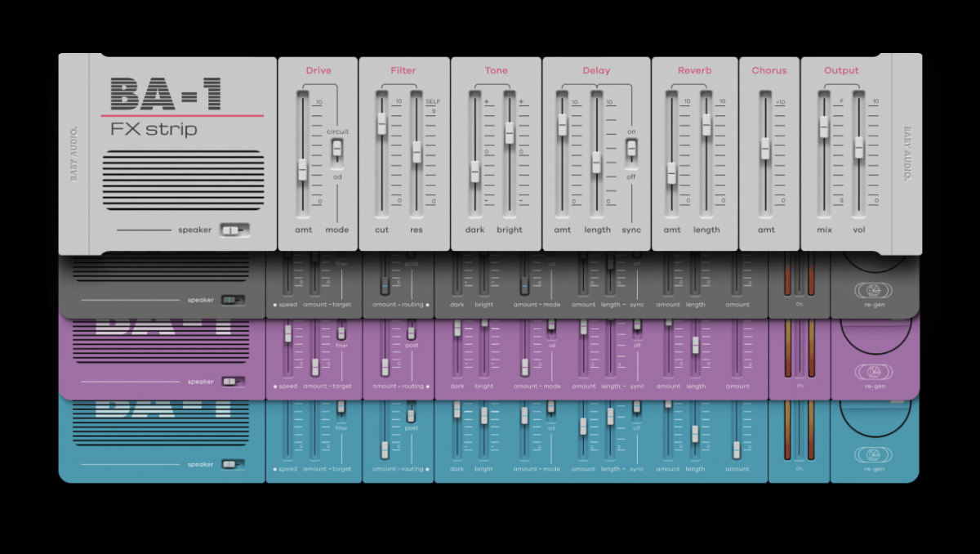Viewport: 980px width, 554px height.
Task: Click the Drive amt slider handle
Action: click(302, 169)
